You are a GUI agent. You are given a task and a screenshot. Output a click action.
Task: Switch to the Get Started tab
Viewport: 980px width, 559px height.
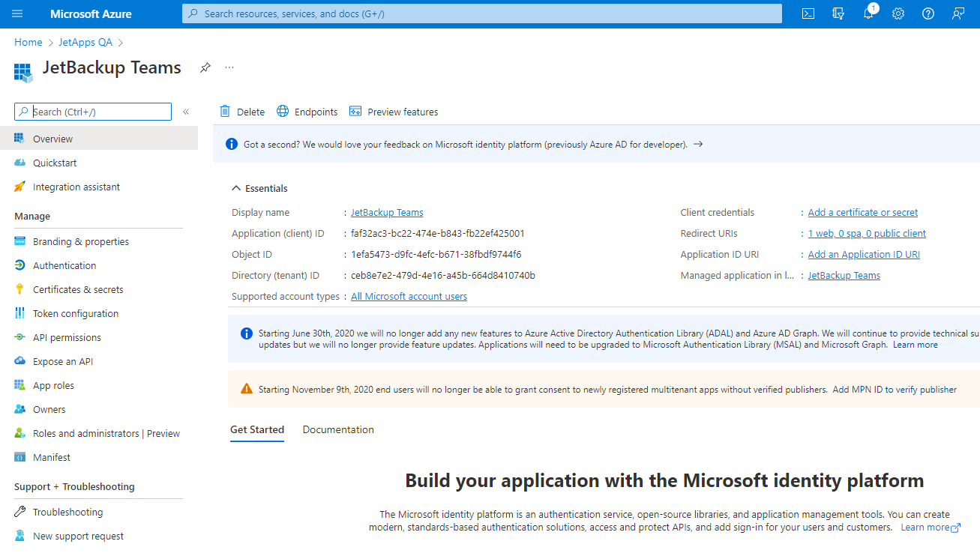click(x=257, y=429)
